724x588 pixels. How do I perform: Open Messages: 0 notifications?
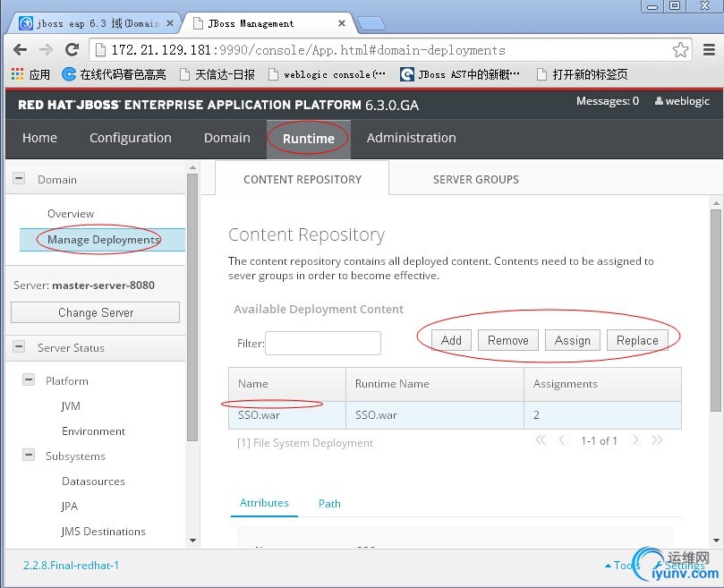point(607,101)
